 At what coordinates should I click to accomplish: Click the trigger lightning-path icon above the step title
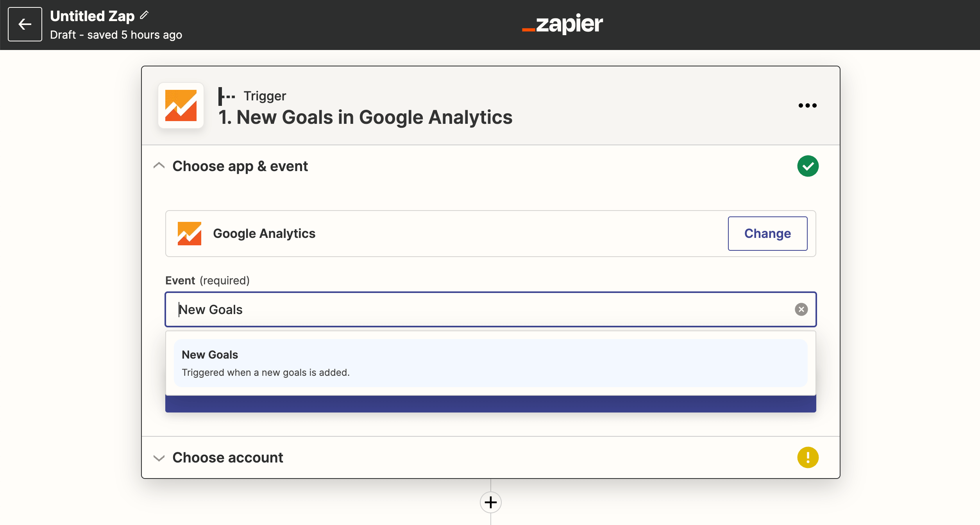[227, 96]
